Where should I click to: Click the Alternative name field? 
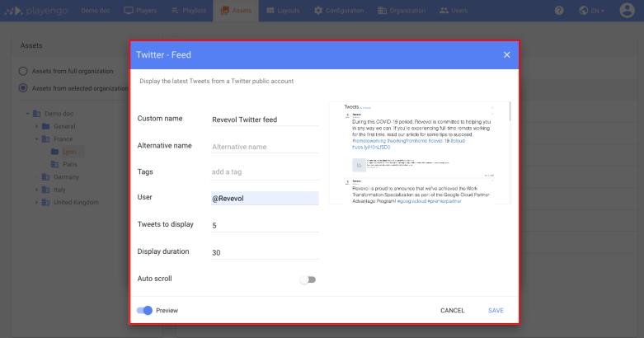pos(265,147)
